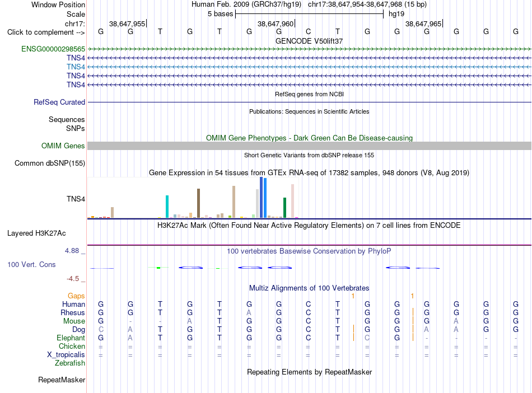532x393 pixels.
Task: Click the GENCODE V50lift37 track title
Action: [x=309, y=41]
